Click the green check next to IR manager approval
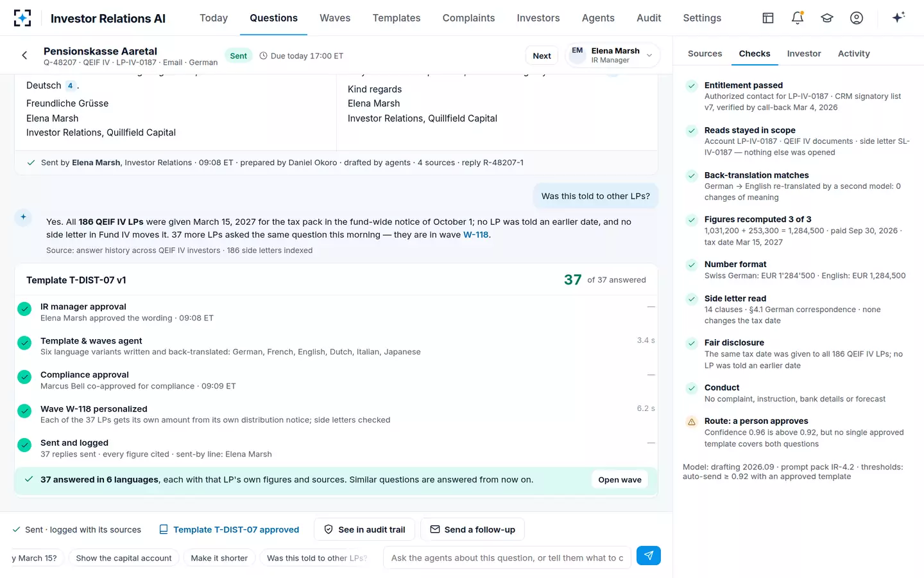Screen dimensions: 924x578 (24, 309)
